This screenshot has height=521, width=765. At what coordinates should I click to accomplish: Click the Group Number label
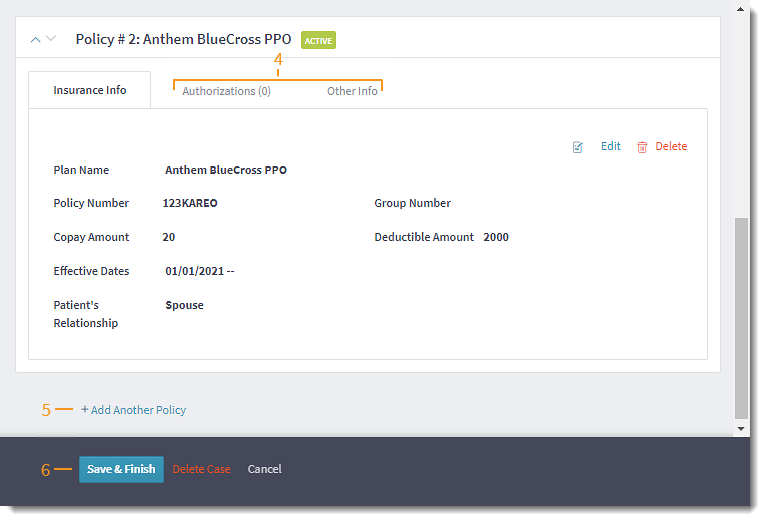413,203
